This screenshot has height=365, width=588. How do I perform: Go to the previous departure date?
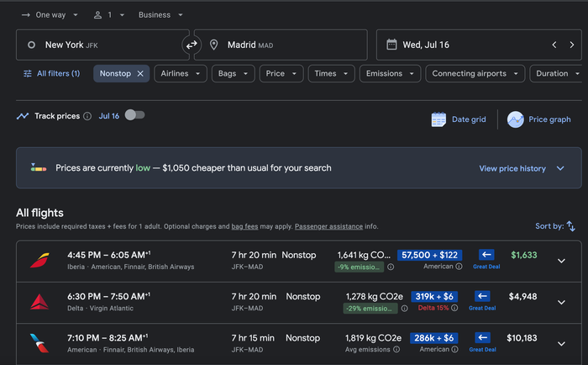554,45
